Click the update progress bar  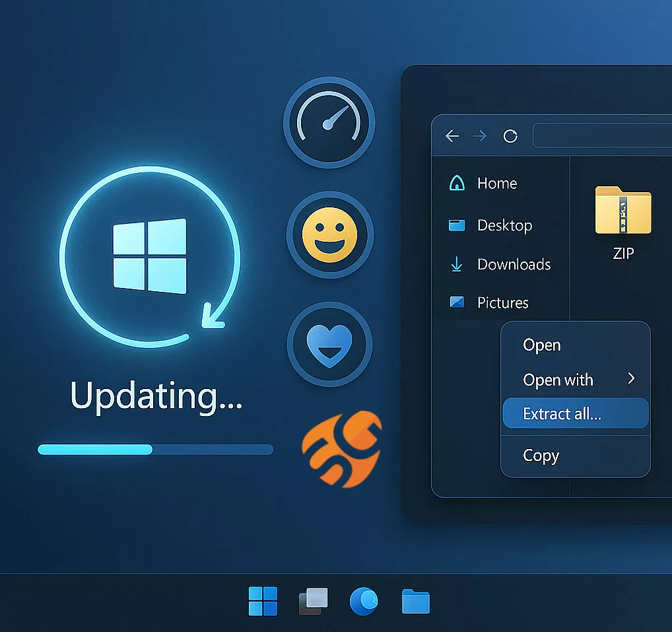(155, 449)
